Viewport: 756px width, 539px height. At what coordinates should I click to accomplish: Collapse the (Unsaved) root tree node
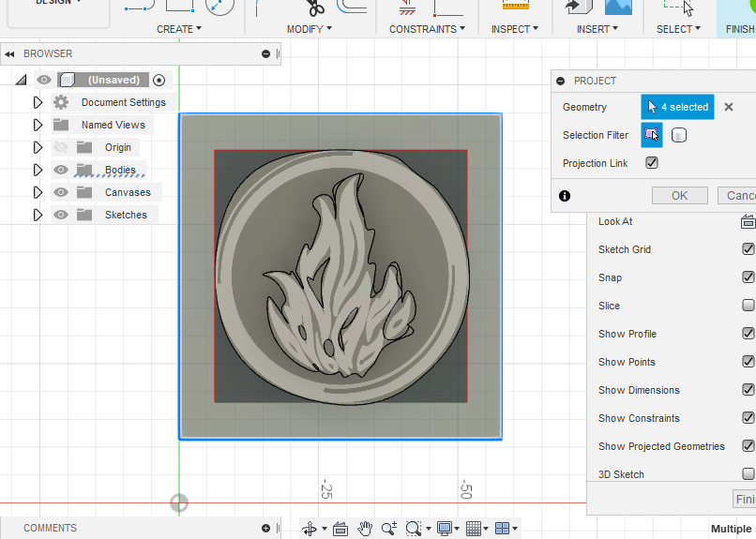click(21, 80)
